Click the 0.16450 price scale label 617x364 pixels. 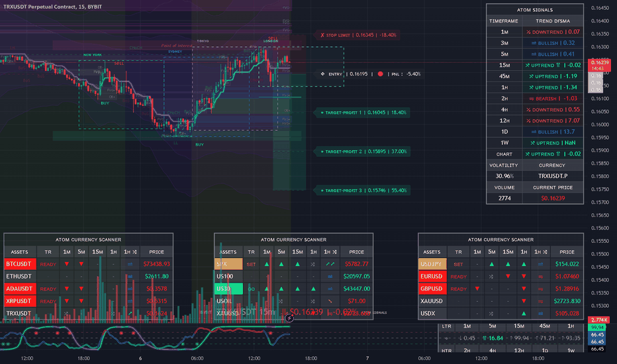(x=600, y=8)
